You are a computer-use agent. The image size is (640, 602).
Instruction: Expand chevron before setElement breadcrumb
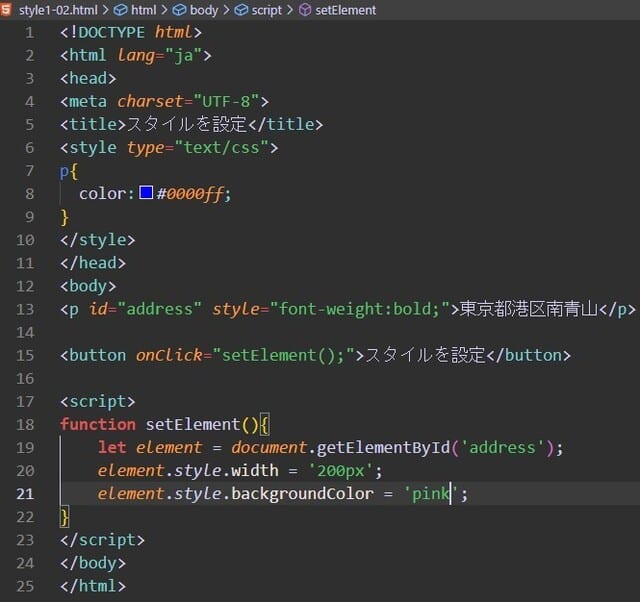click(290, 10)
